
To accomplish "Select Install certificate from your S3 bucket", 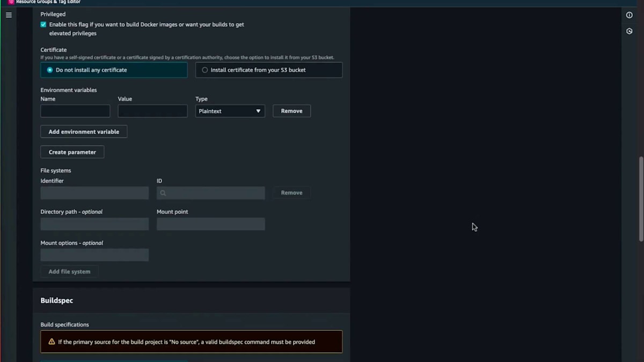I will (x=269, y=70).
